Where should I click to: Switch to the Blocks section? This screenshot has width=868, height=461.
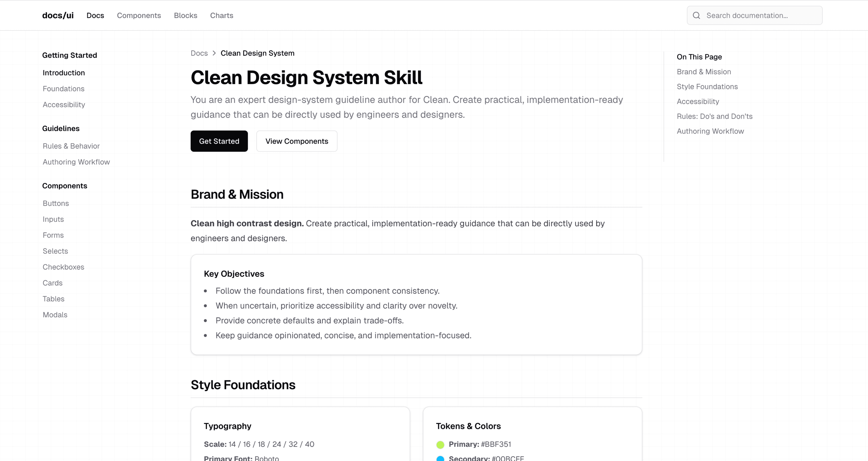point(185,15)
